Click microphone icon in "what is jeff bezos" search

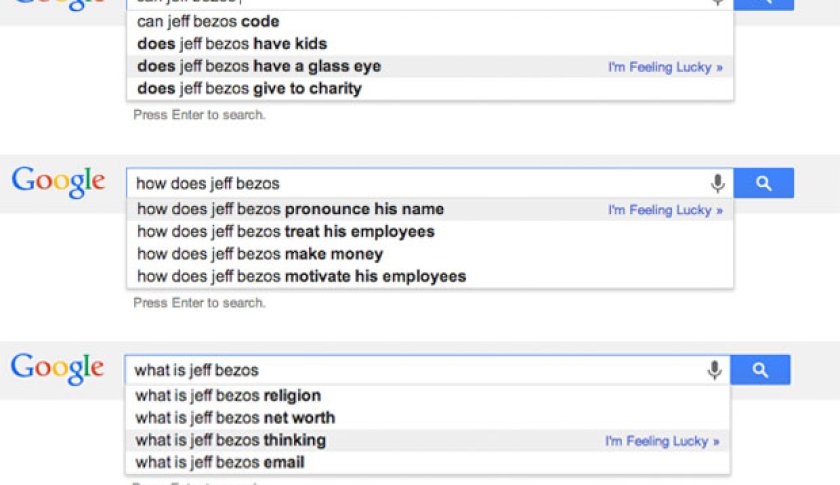714,371
